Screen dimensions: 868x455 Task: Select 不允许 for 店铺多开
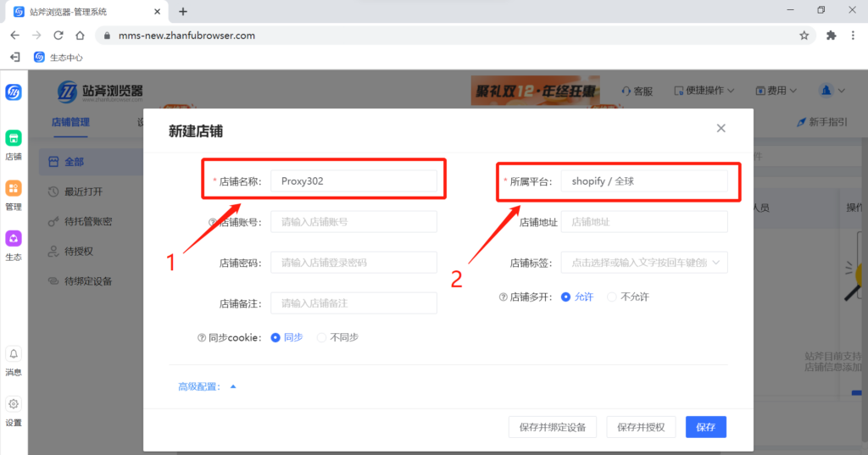[628, 297]
